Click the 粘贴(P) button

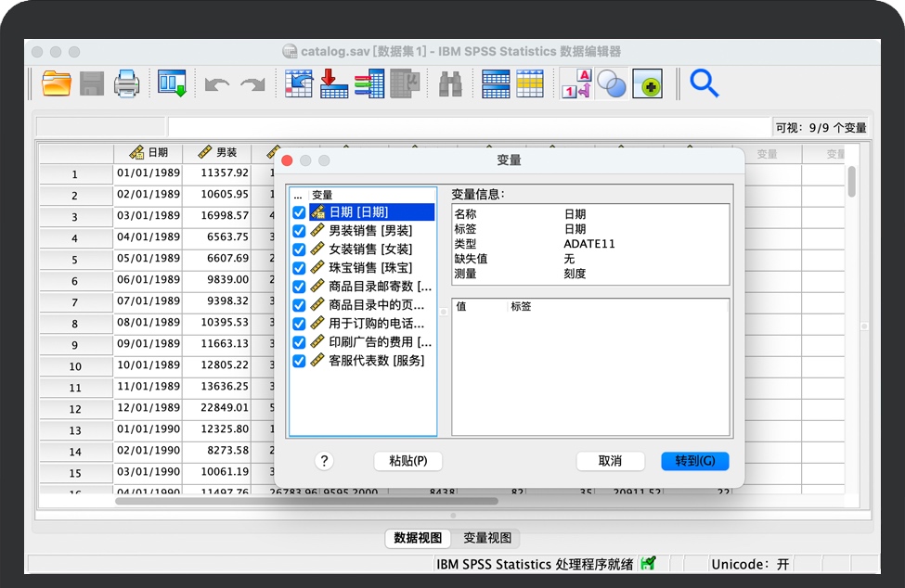click(407, 461)
